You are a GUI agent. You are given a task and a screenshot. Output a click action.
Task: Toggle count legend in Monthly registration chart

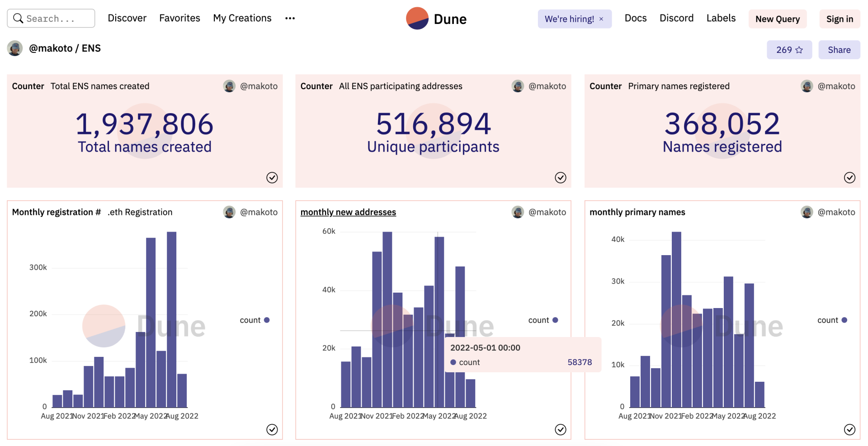(x=255, y=320)
